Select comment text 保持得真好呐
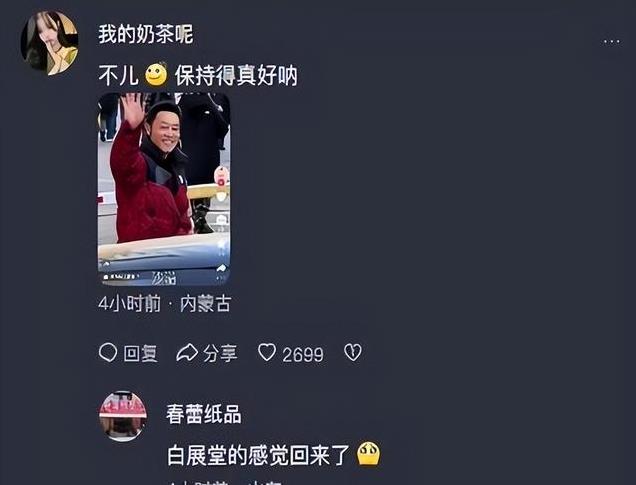This screenshot has height=485, width=636. coord(236,75)
